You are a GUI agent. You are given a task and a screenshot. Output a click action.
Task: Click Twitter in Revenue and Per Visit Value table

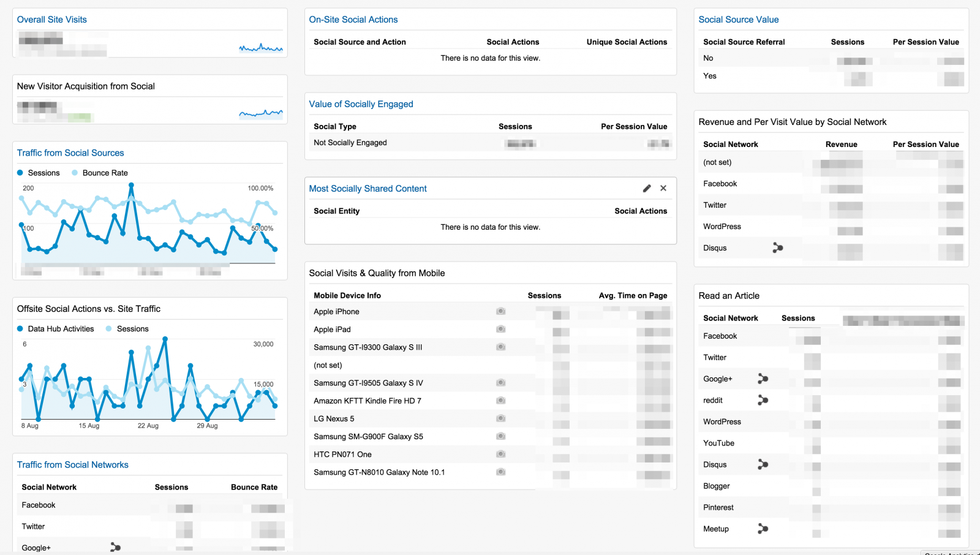715,205
